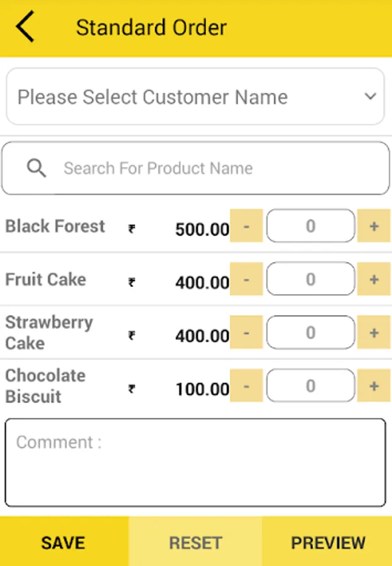Decrease Fruit Cake quantity with minus
392x566 pixels.
(246, 279)
